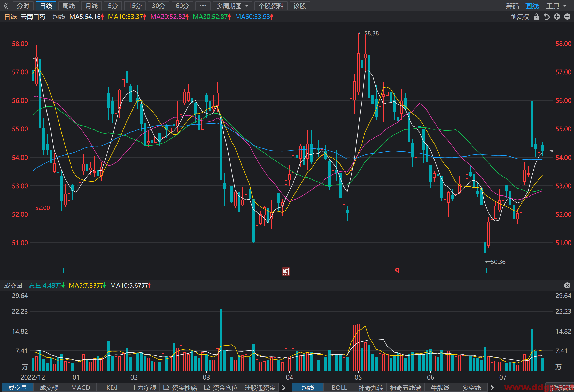The image size is (574, 392).
Task: Expand more sub-indicator tabs after 陆股通资金
Action: point(284,388)
